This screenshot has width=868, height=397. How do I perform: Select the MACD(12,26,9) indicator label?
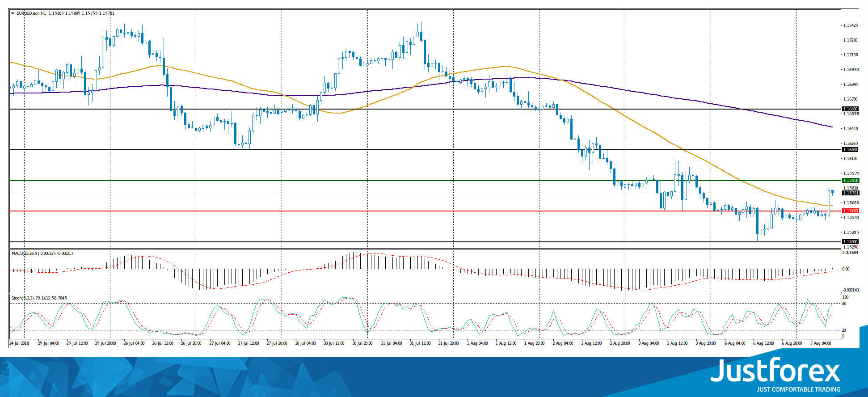[25, 253]
